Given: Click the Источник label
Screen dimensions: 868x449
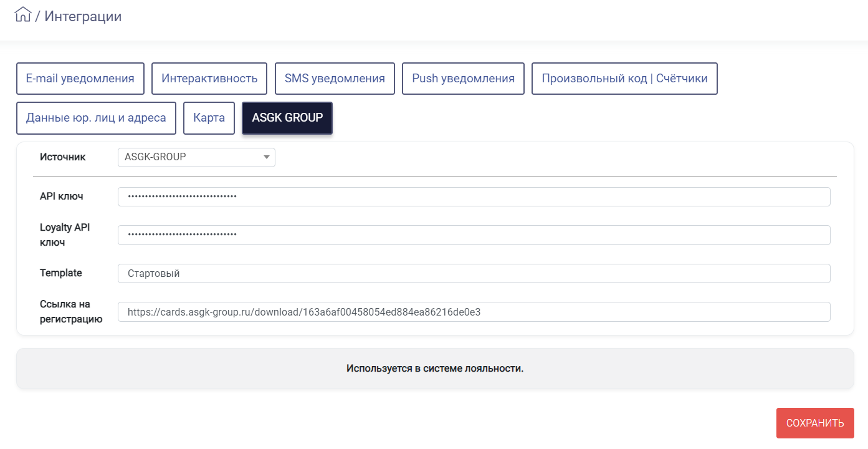Looking at the screenshot, I should [x=63, y=157].
